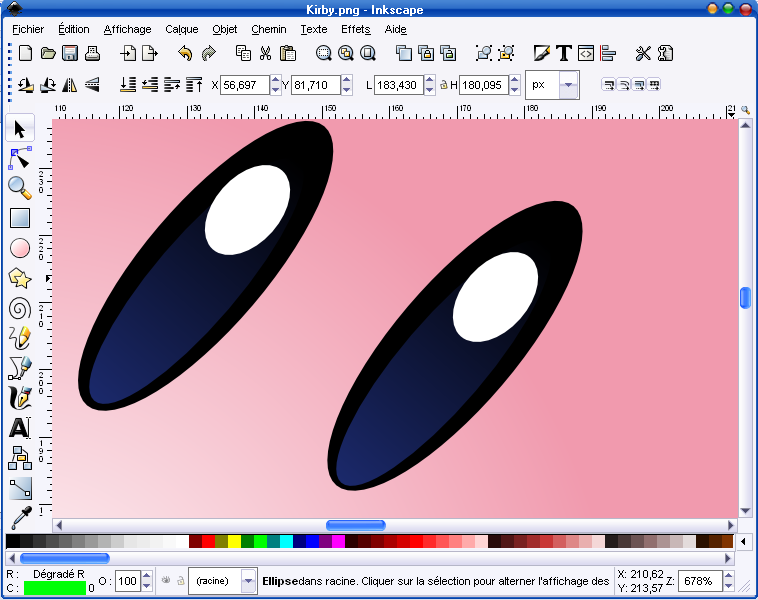Toggle scale rounded corners option
Screen dimensions: 758x600
[624, 85]
